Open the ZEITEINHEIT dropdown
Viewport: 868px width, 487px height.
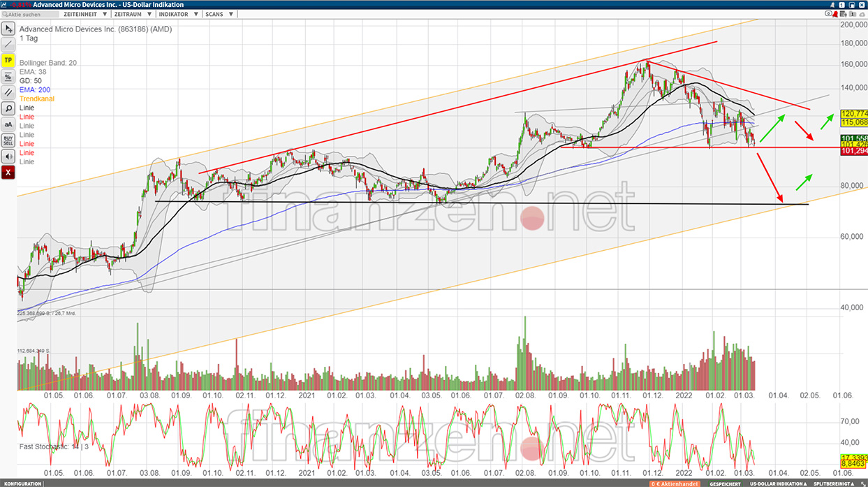pyautogui.click(x=84, y=14)
